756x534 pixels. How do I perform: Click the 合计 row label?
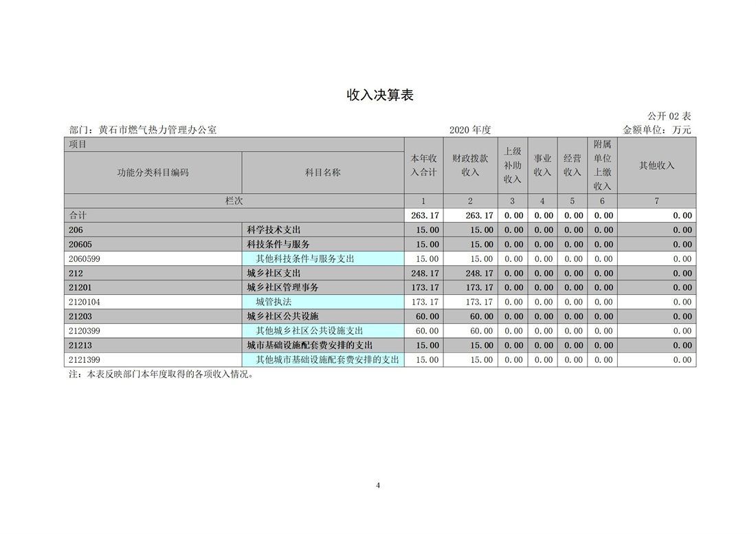pyautogui.click(x=234, y=215)
